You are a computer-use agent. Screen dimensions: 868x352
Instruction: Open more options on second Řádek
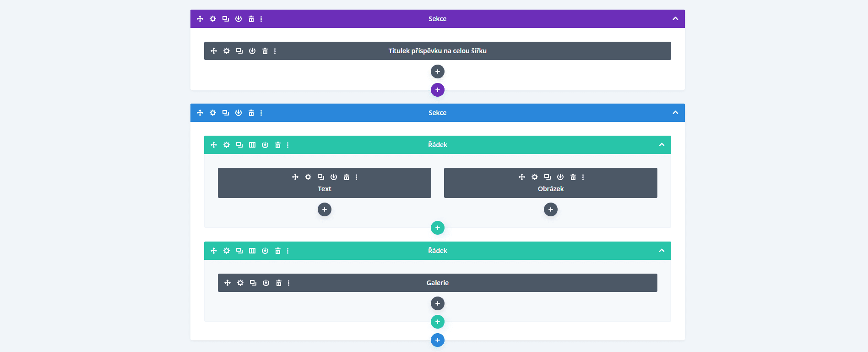click(x=288, y=251)
